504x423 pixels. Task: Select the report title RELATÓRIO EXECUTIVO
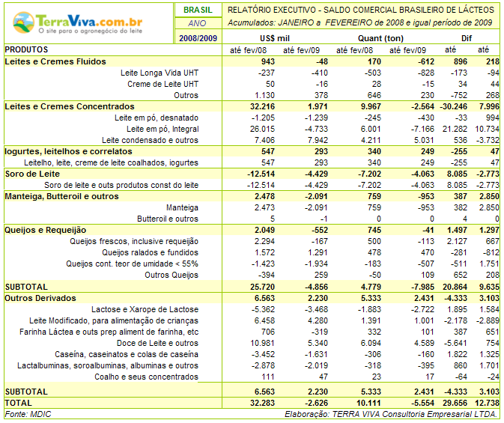(x=361, y=10)
